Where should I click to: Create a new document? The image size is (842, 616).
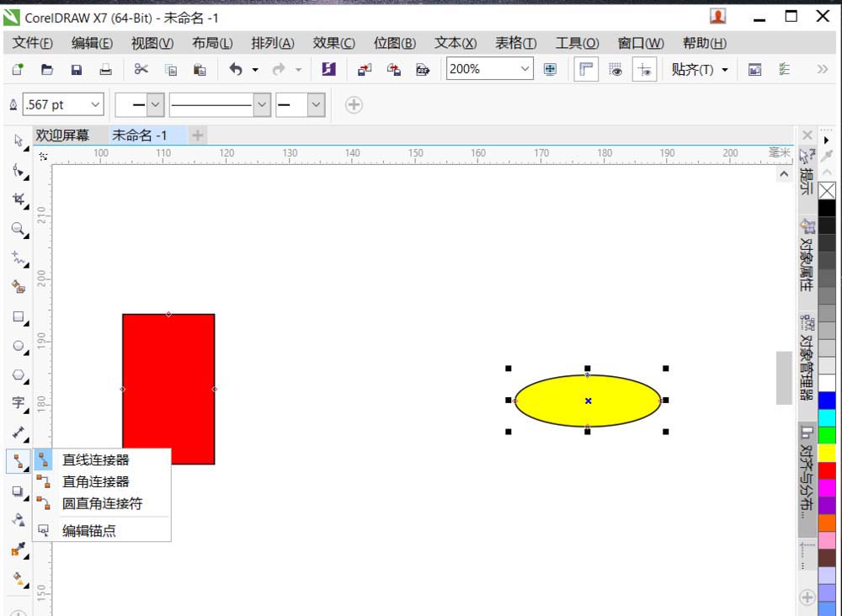coord(18,69)
